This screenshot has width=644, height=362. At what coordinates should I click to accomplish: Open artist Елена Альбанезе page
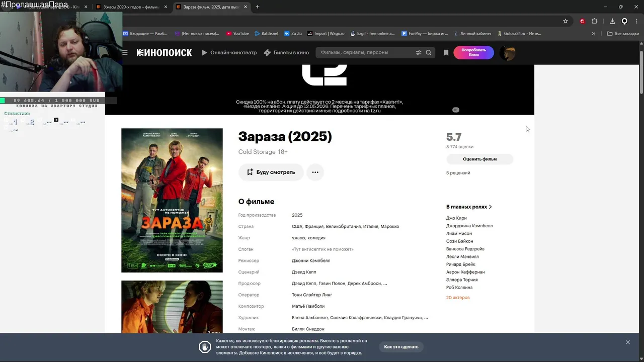[x=309, y=318]
